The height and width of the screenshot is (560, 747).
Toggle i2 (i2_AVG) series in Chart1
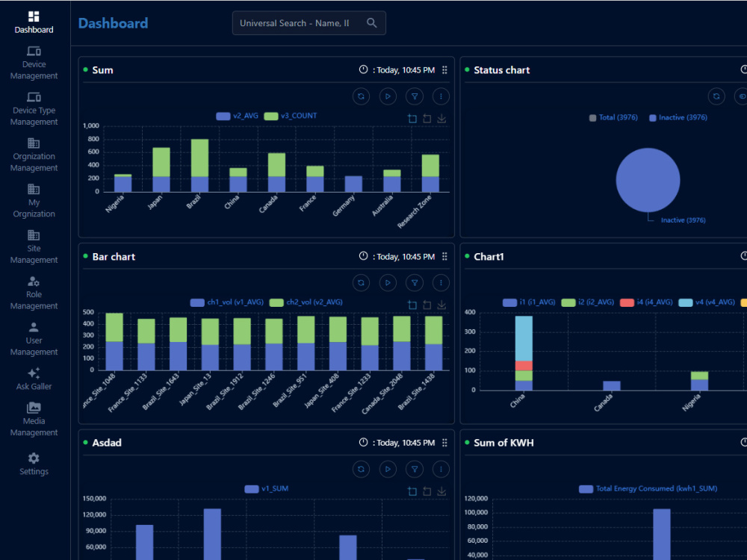(588, 302)
